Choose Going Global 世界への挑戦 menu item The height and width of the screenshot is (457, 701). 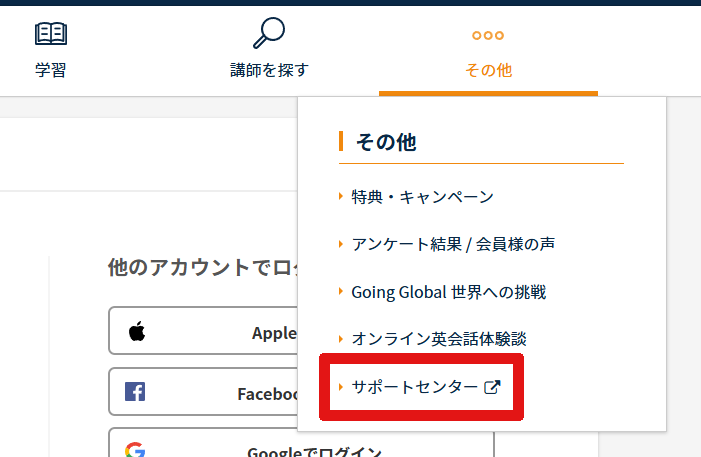(448, 292)
